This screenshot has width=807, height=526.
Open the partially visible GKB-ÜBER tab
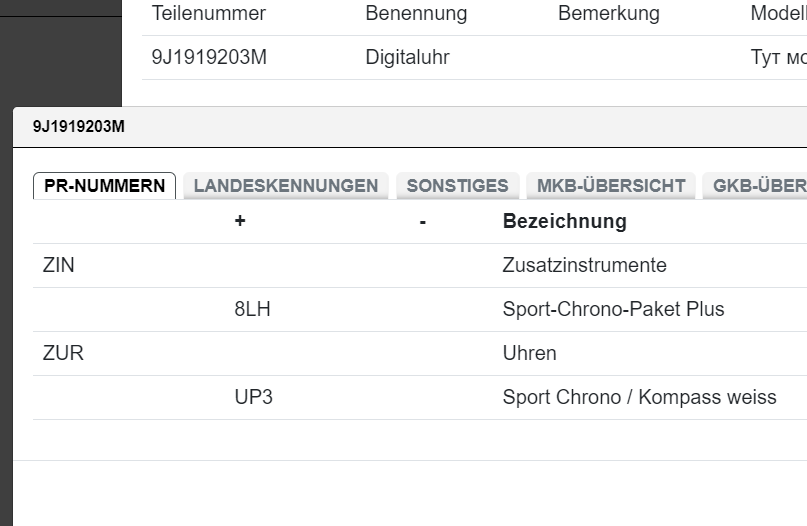[756, 186]
